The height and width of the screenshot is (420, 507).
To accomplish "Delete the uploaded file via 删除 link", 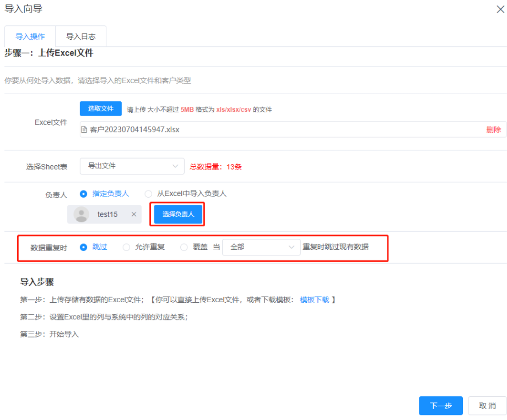I will coord(493,129).
